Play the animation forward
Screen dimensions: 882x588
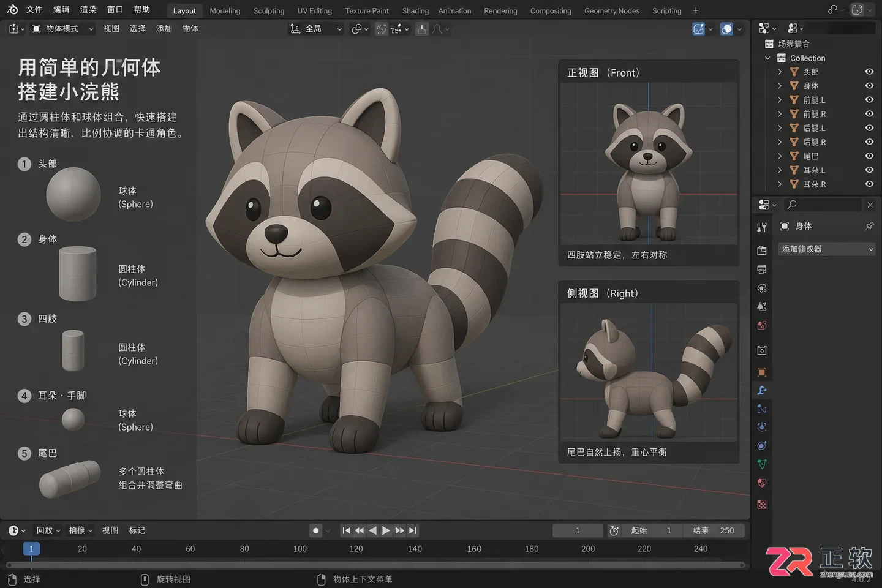tap(386, 530)
